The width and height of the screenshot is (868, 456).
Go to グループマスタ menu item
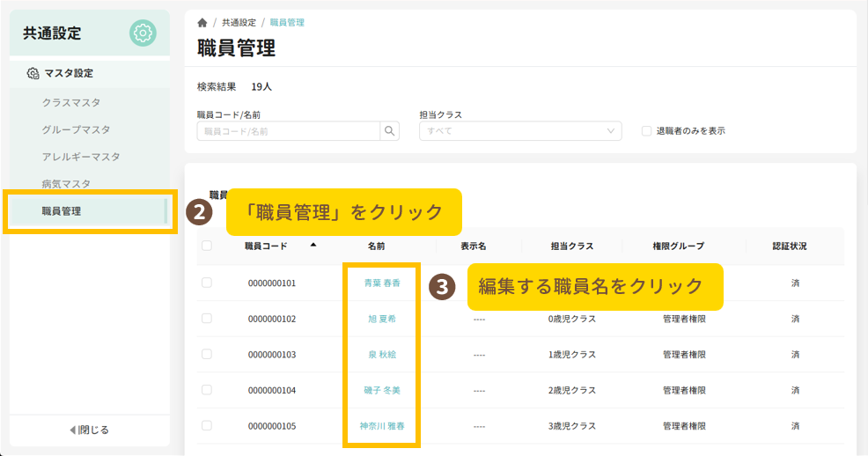click(x=76, y=129)
